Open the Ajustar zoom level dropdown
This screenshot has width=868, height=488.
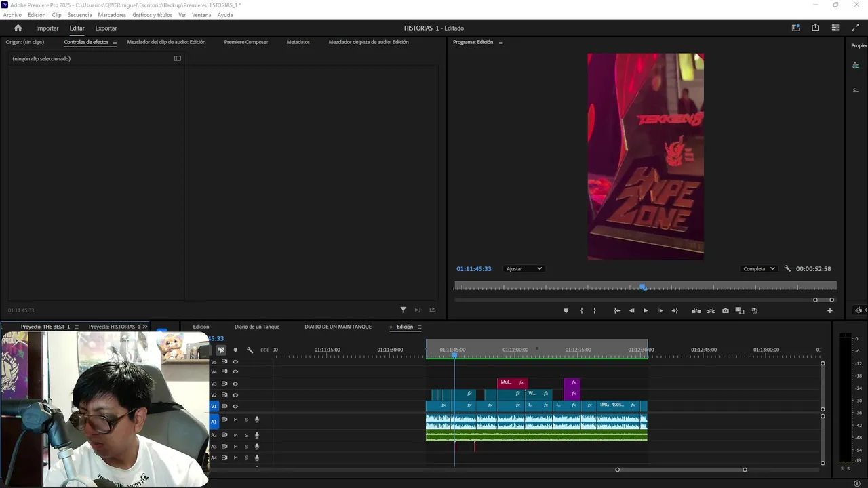pos(524,268)
